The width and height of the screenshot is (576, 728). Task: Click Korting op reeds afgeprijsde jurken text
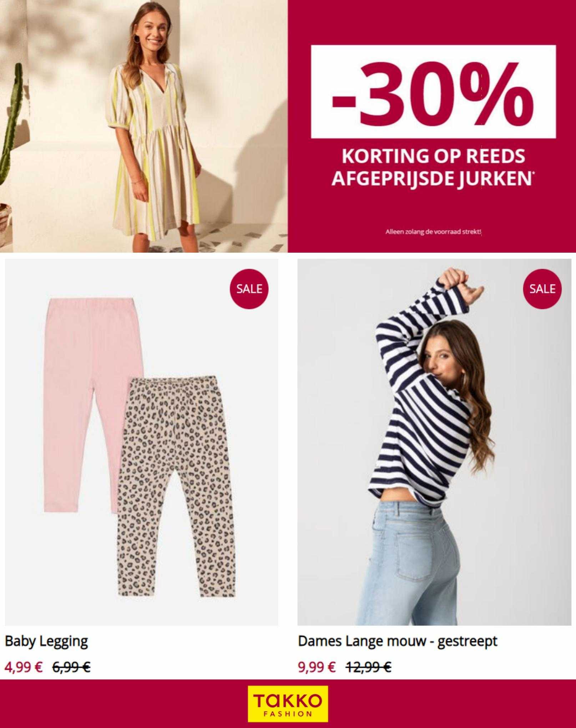point(433,167)
